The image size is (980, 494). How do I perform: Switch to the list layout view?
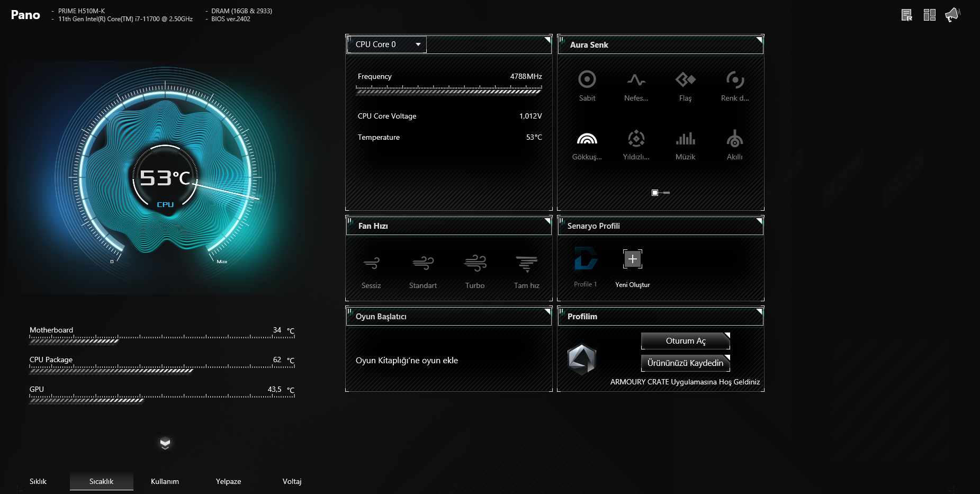(x=906, y=15)
